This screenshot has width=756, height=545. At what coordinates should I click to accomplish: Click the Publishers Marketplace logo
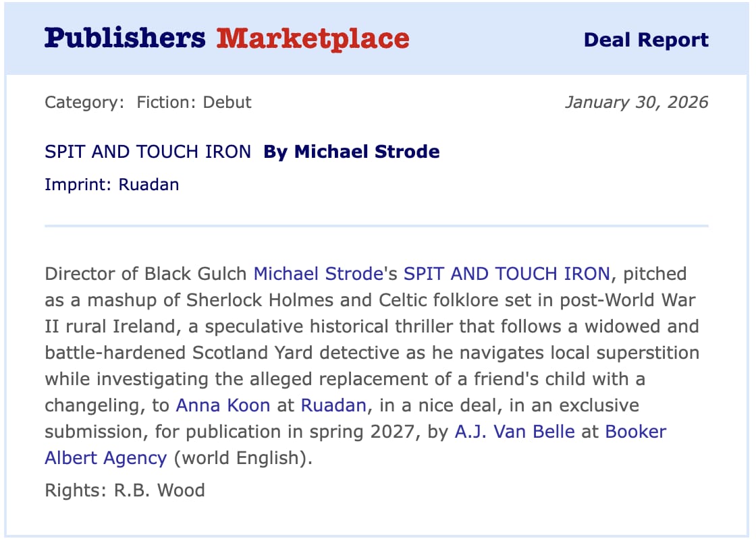[227, 38]
